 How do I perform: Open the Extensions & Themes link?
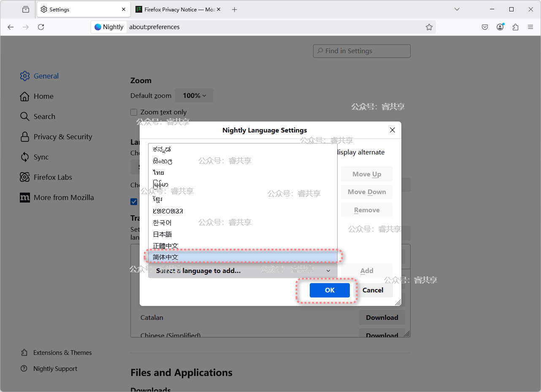tap(56, 353)
